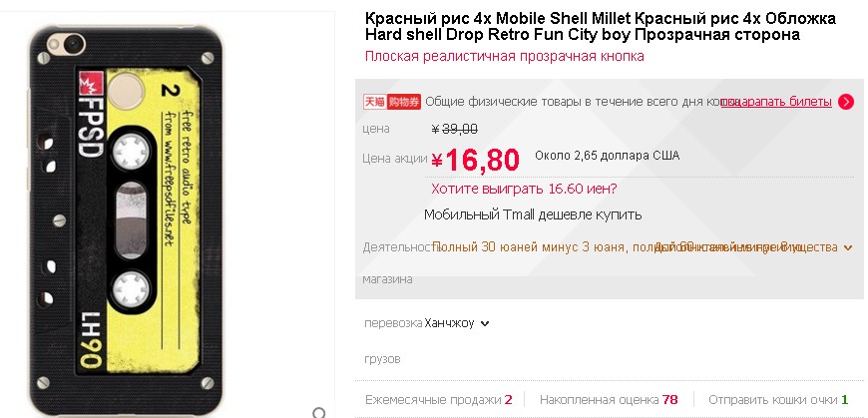Screen dimensions: 868x418
Task: Click the magnifier icon on product image
Action: point(318,411)
